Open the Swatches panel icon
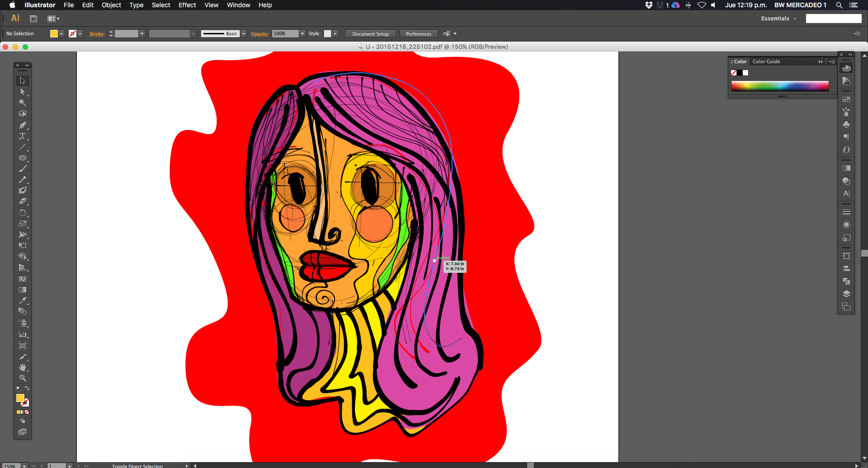Screen dimensions: 868x468 (x=846, y=99)
